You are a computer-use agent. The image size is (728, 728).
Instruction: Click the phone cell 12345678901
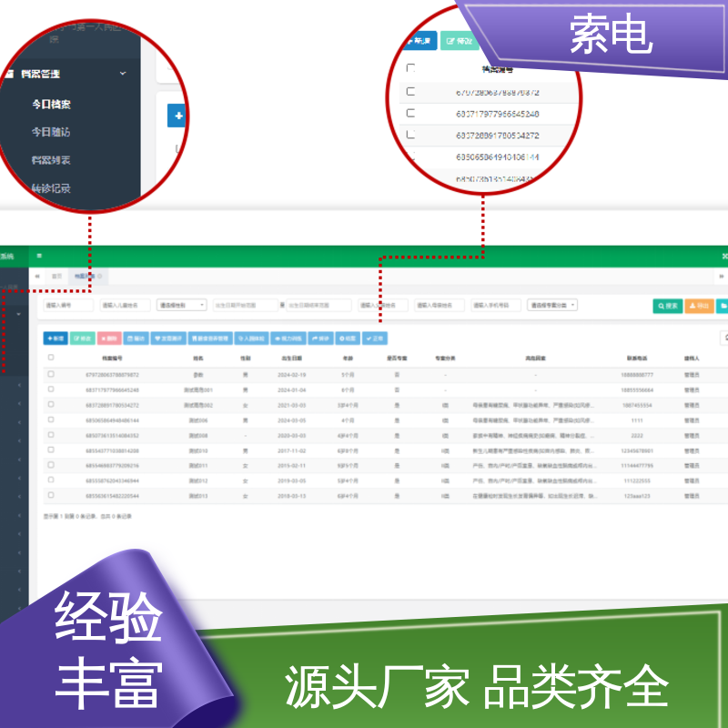click(637, 450)
